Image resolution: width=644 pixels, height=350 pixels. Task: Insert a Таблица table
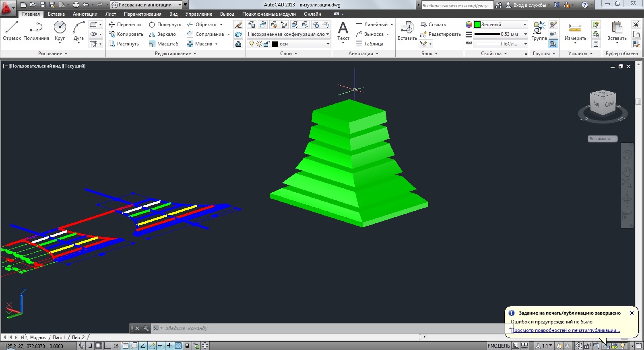(369, 44)
